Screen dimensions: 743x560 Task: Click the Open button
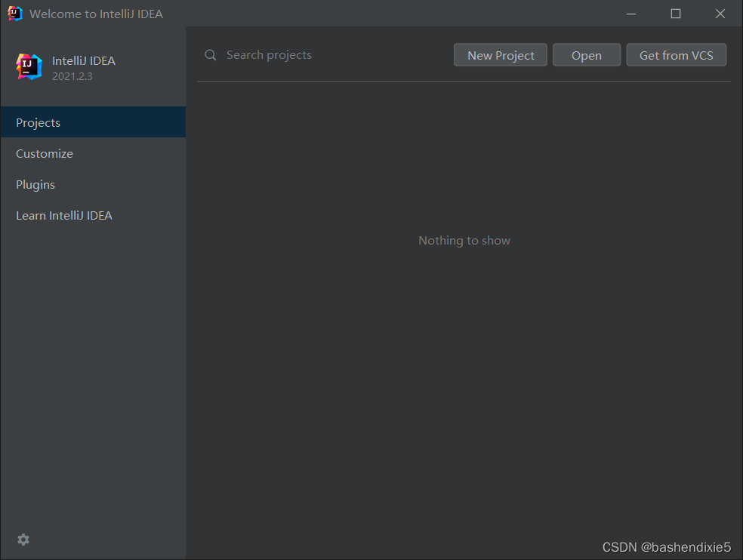(x=587, y=55)
